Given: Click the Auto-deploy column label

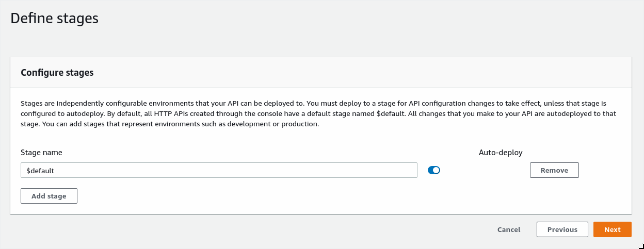Looking at the screenshot, I should coord(501,153).
